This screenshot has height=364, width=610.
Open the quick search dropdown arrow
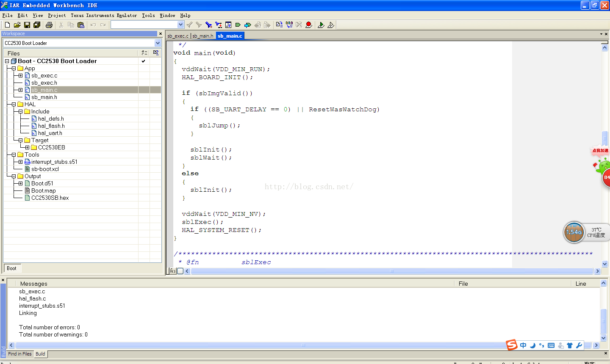[x=181, y=25]
